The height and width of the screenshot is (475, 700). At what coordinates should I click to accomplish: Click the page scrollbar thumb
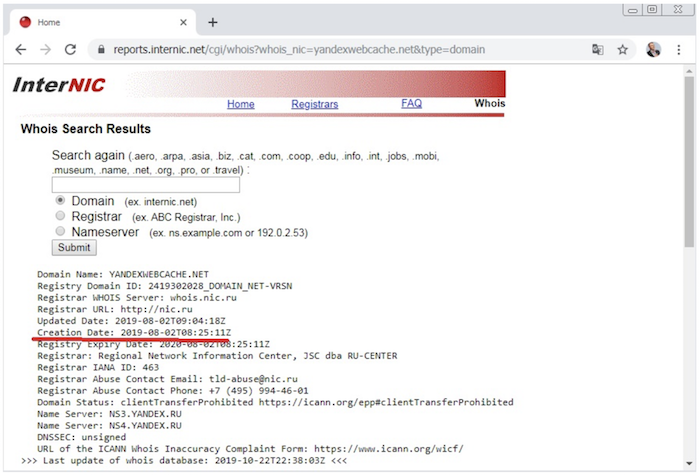pyautogui.click(x=689, y=161)
